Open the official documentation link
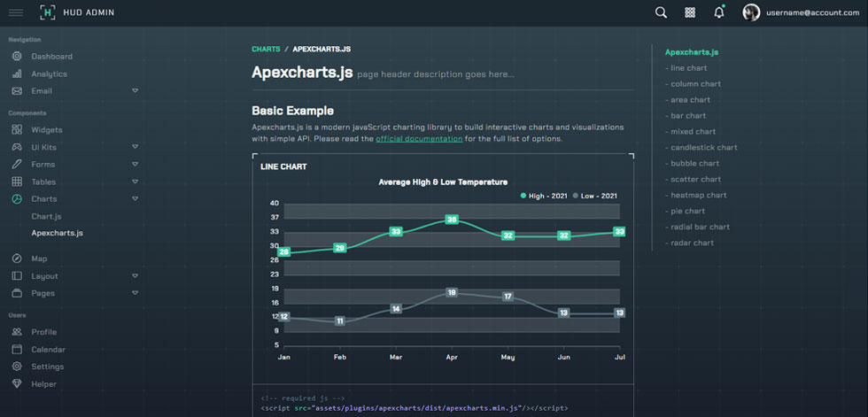 419,139
